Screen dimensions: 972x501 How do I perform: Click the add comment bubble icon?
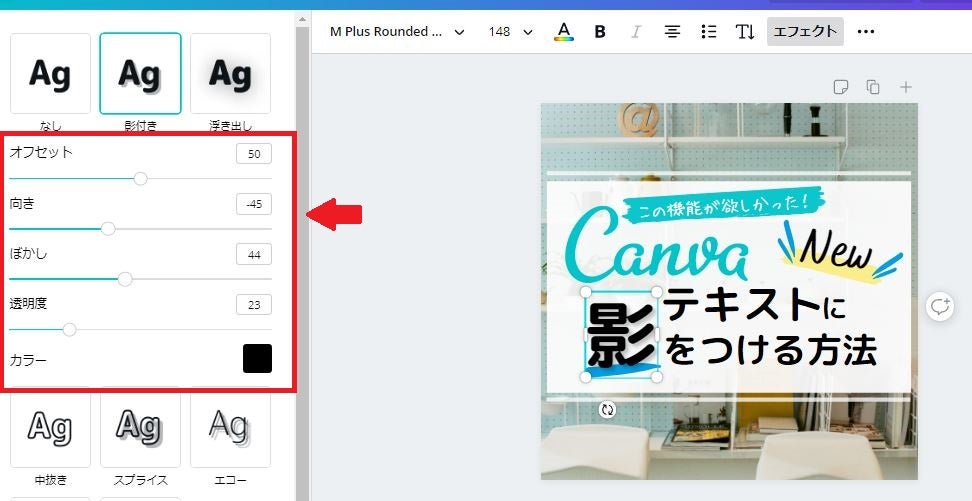pos(940,307)
